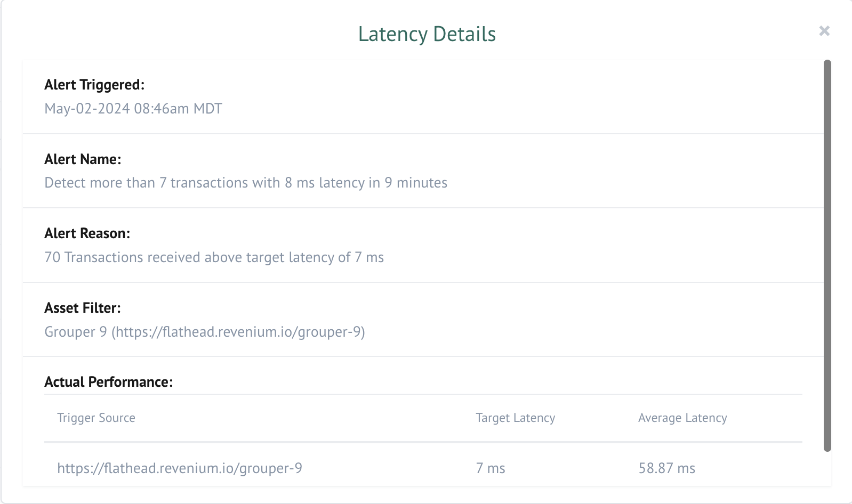
Task: Sort by Average Latency column header
Action: (682, 418)
